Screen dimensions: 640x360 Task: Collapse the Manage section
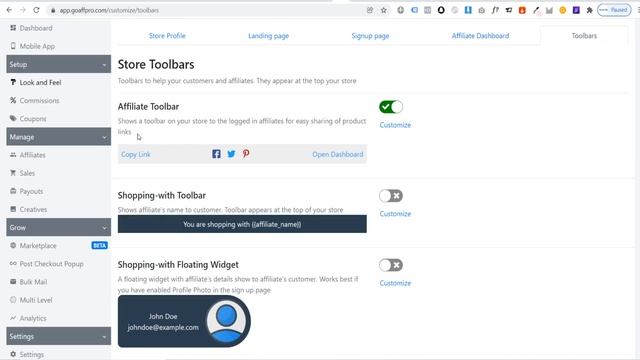coord(58,137)
